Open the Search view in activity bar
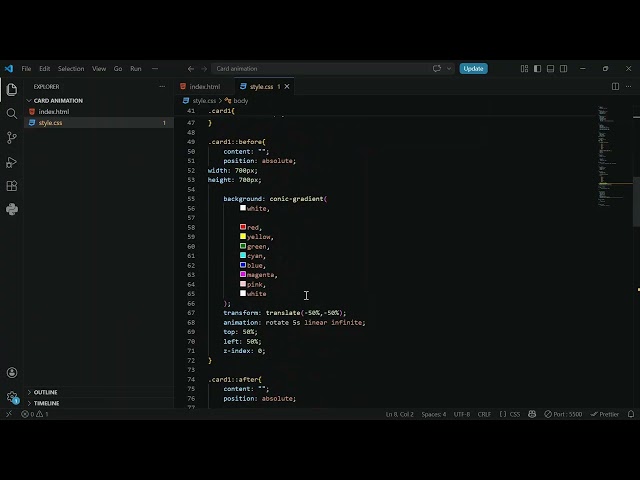This screenshot has height=480, width=640. tap(12, 113)
